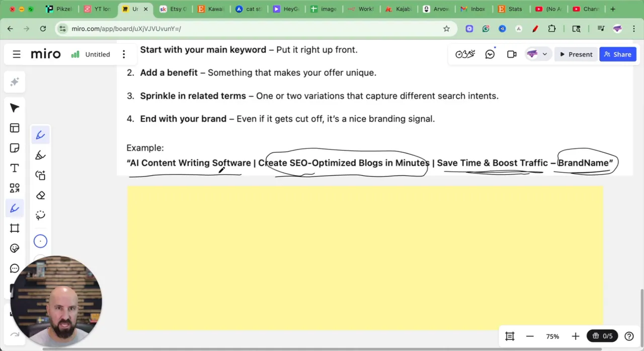Image resolution: width=644 pixels, height=351 pixels.
Task: Open the Miro main hamburger menu
Action: coord(17,54)
